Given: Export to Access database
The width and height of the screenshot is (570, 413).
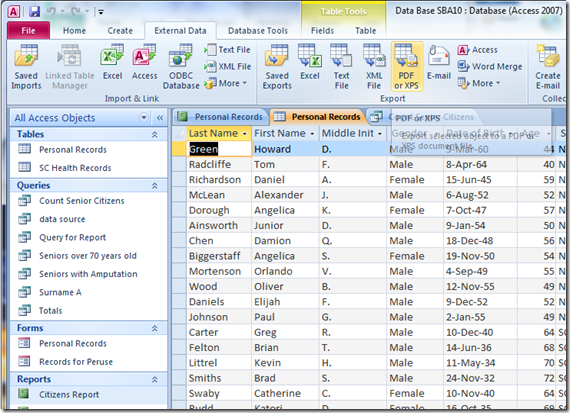Looking at the screenshot, I should 478,49.
